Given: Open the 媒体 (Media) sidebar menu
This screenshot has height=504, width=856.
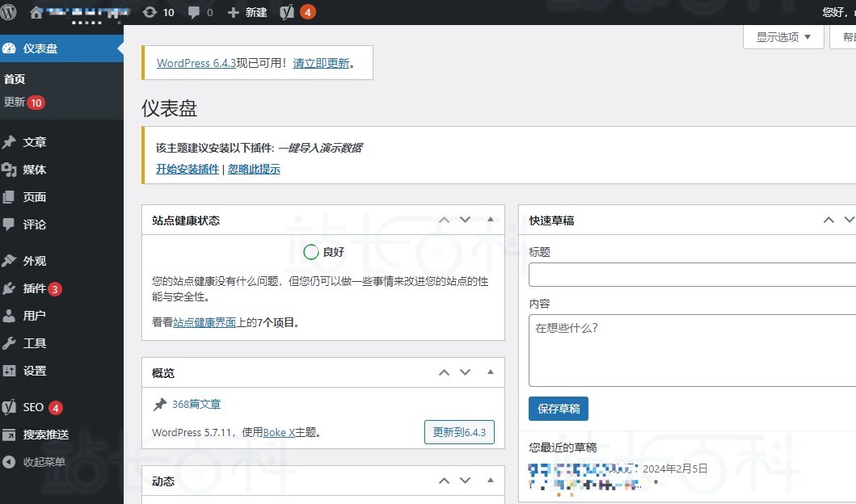Looking at the screenshot, I should (35, 170).
